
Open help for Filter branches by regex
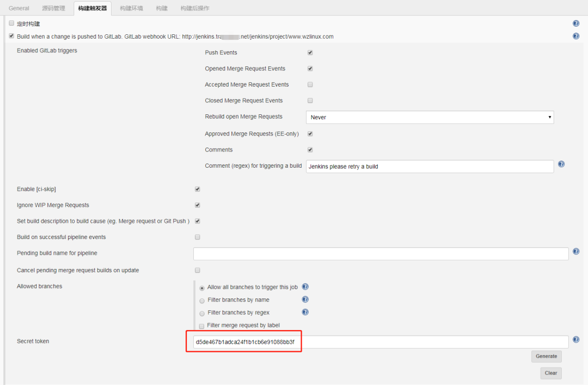305,312
